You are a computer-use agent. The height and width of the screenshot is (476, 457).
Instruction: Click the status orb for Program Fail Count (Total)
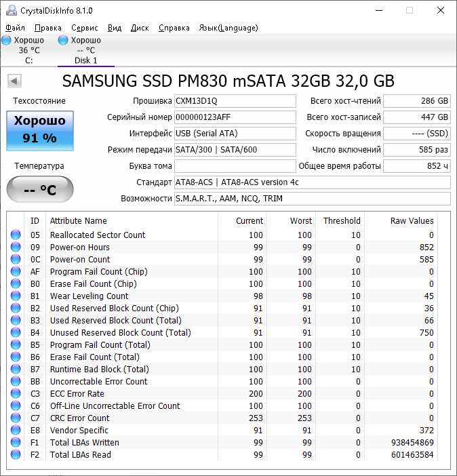[x=16, y=344]
